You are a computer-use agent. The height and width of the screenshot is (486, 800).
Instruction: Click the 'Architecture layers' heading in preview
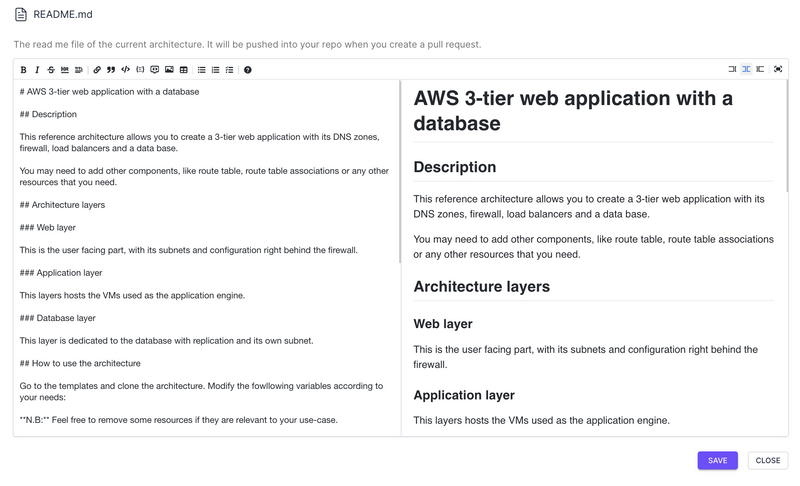tap(482, 287)
